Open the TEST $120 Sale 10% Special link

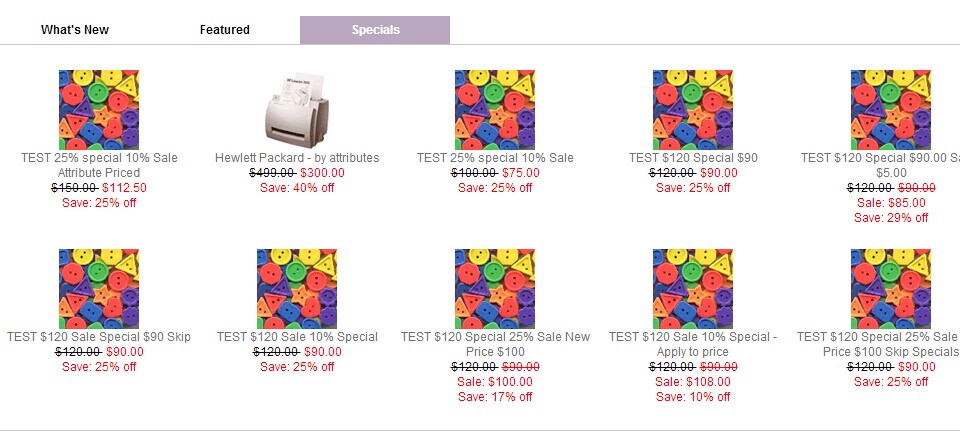coord(297,337)
